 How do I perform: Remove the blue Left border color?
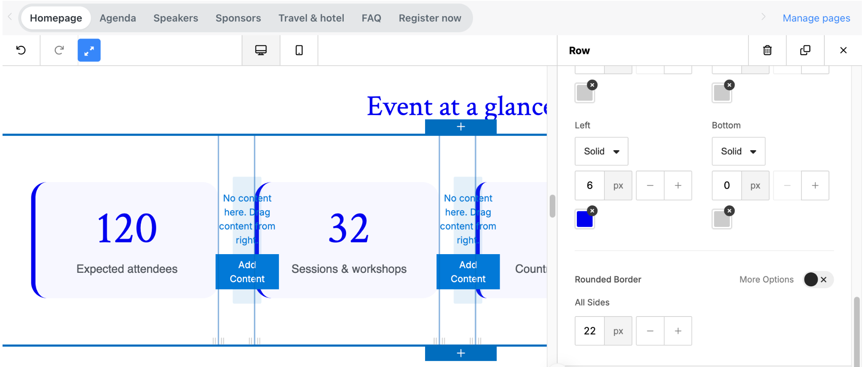[593, 211]
